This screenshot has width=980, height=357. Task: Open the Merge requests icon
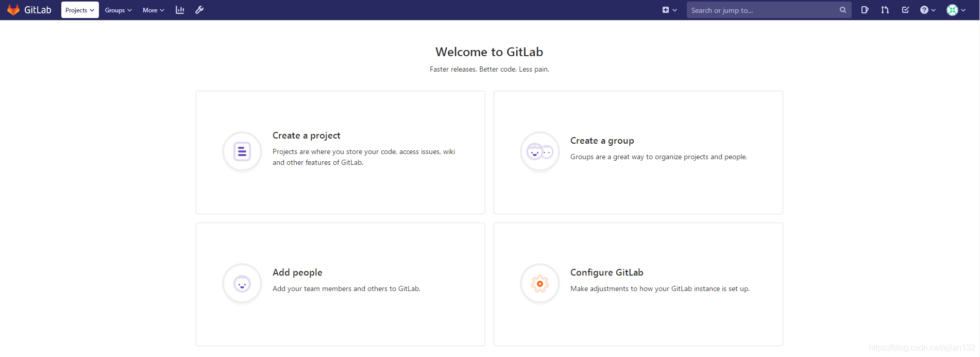tap(885, 10)
